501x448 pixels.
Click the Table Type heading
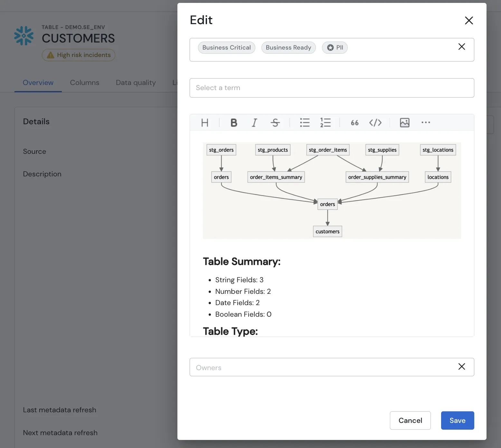[x=230, y=331]
